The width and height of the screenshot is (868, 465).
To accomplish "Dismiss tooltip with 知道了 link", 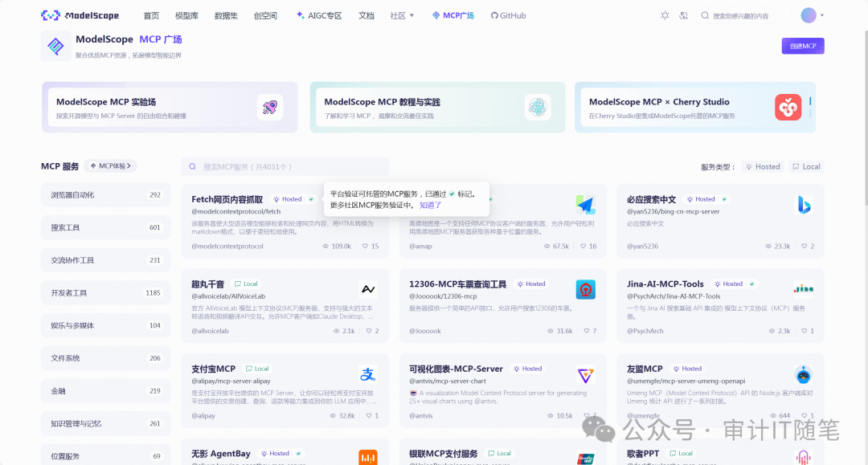I will tap(430, 205).
